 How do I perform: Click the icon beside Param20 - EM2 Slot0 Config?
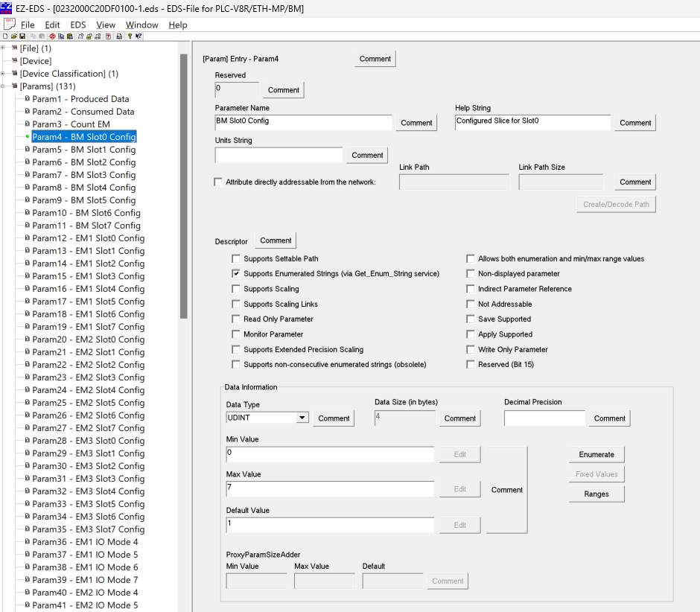pyautogui.click(x=28, y=340)
